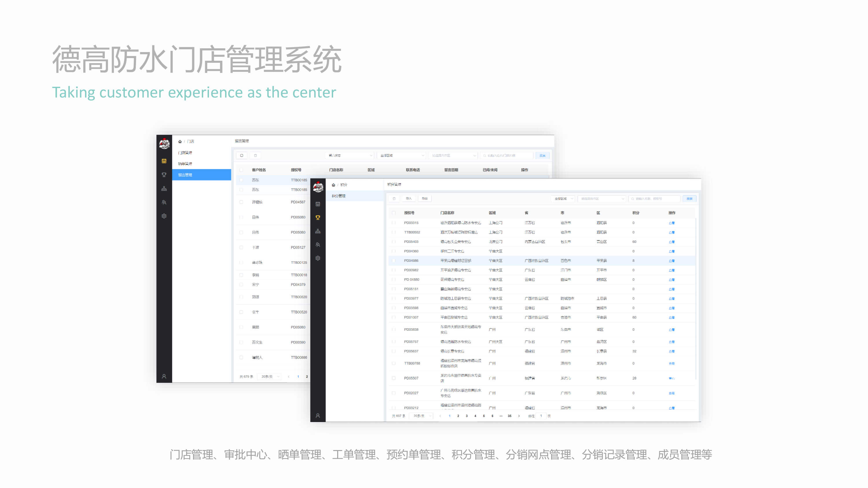868x488 pixels.
Task: Click the user profile icon at the bottom of the back window's sidebar
Action: click(164, 377)
